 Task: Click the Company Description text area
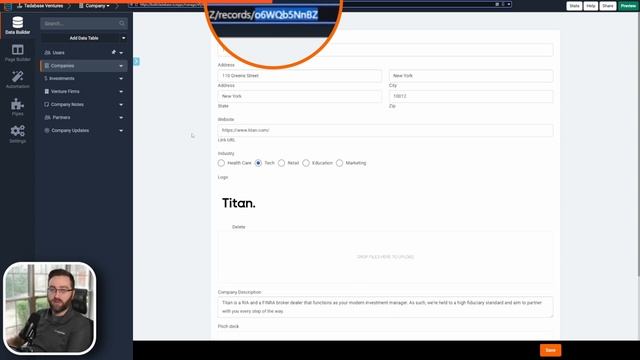pyautogui.click(x=385, y=307)
